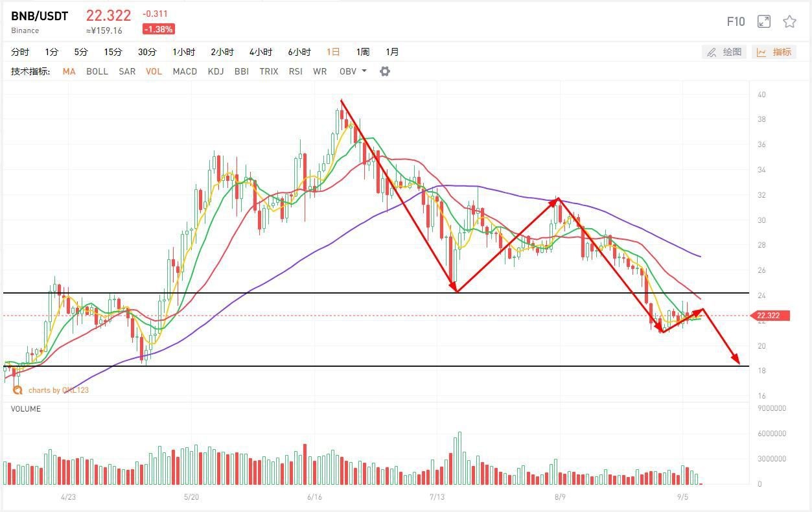Click the fullscreen expand icon

[764, 21]
